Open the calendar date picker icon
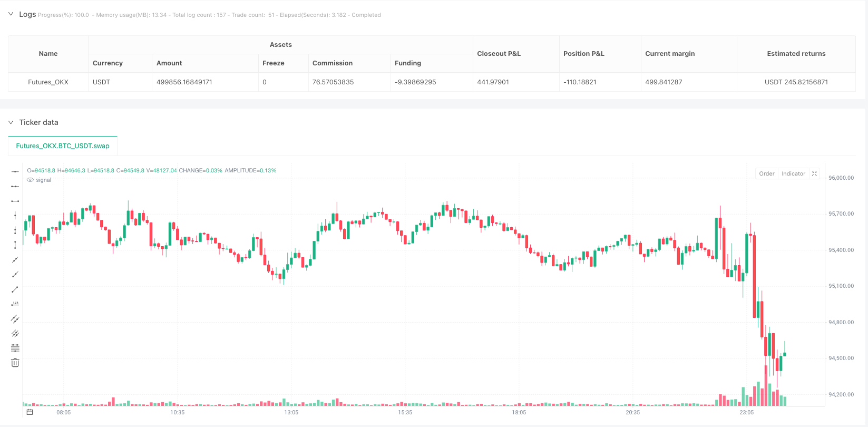Screen dimensions: 868x427 (x=30, y=412)
